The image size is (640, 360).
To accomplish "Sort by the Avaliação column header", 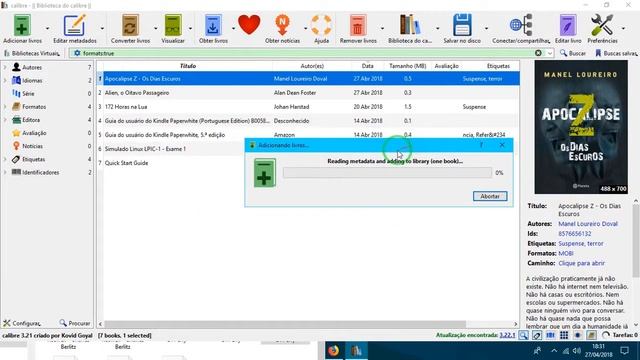I will [x=446, y=66].
